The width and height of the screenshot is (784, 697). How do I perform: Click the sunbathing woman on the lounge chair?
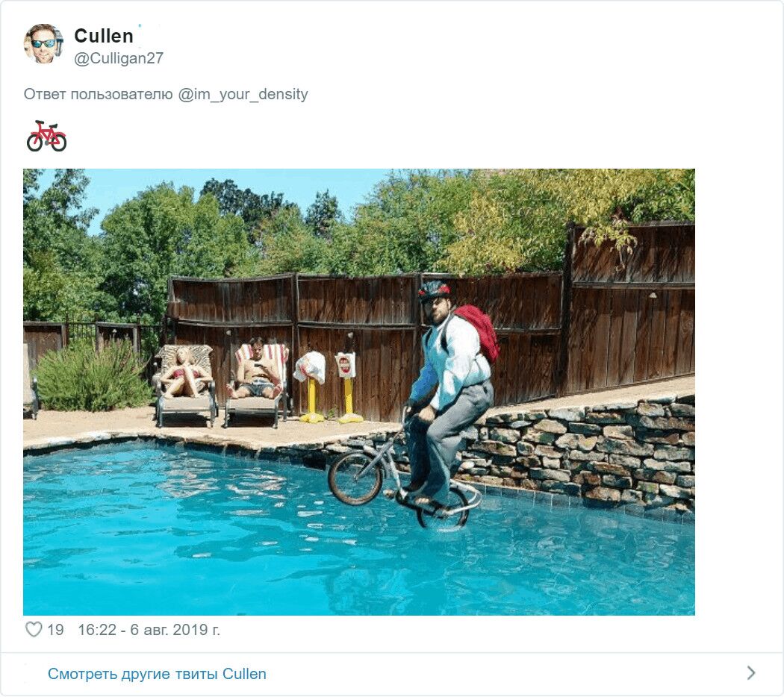185,373
